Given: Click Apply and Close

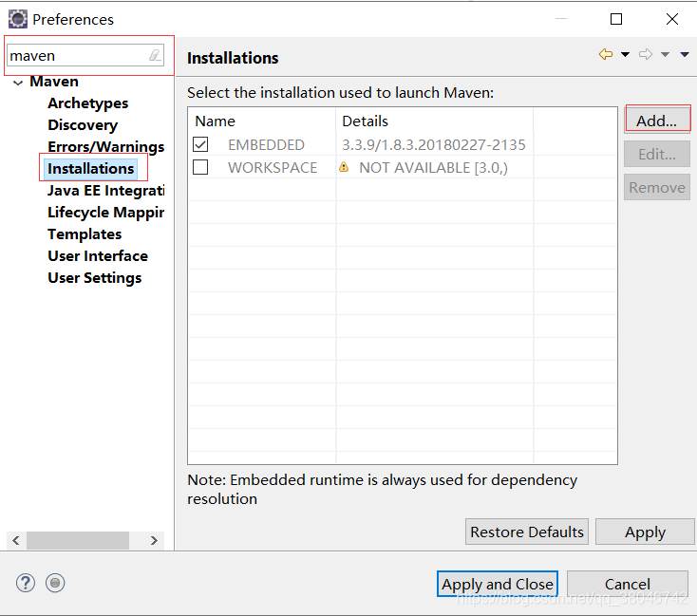Looking at the screenshot, I should click(497, 584).
